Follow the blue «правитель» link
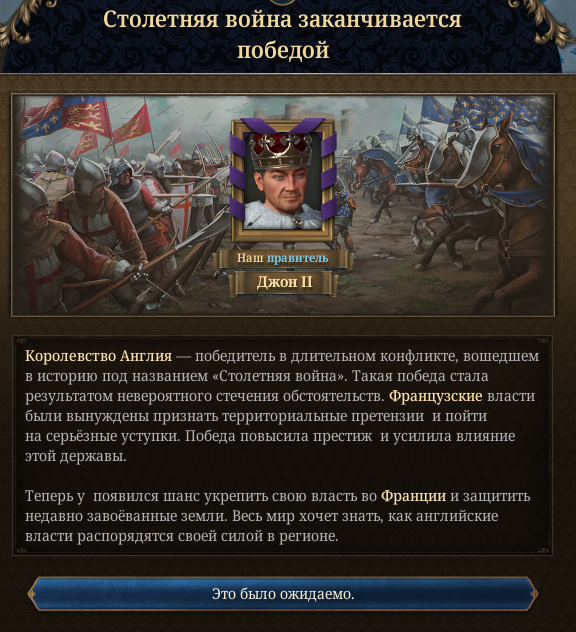Viewport: 576px width, 632px height. tap(297, 258)
